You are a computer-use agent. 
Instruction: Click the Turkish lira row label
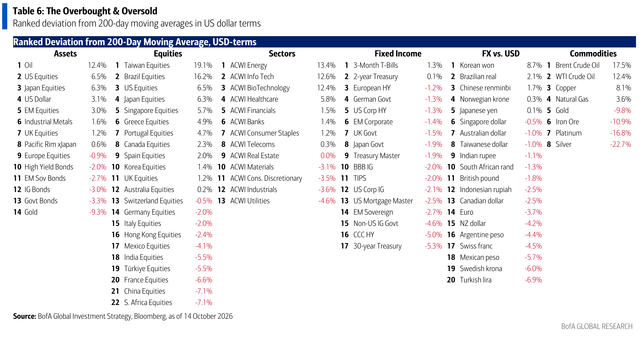pos(475,280)
